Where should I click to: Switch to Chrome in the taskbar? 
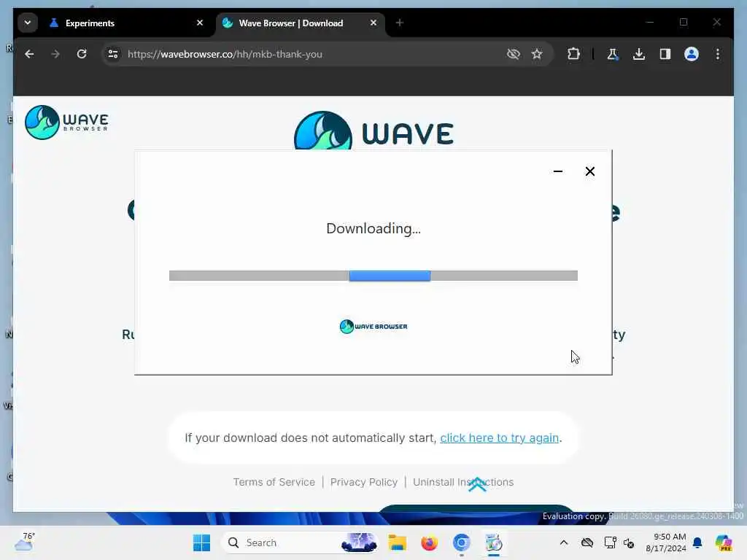click(461, 542)
